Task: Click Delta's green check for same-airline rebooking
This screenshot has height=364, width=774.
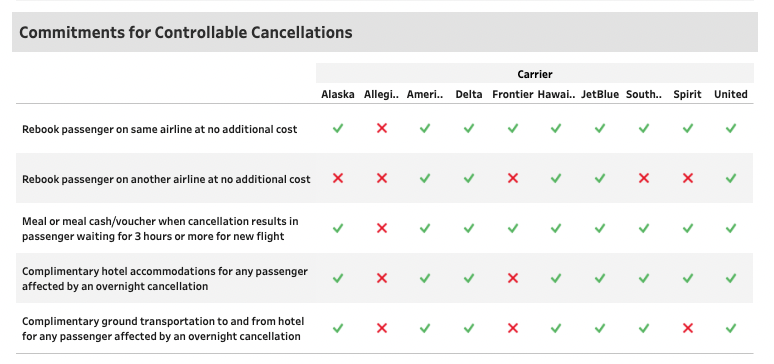Action: point(469,128)
